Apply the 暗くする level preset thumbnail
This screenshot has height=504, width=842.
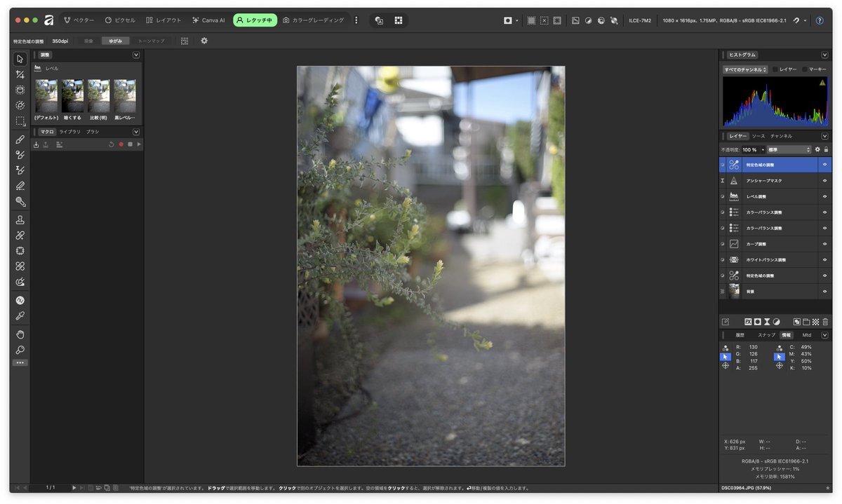(x=73, y=97)
